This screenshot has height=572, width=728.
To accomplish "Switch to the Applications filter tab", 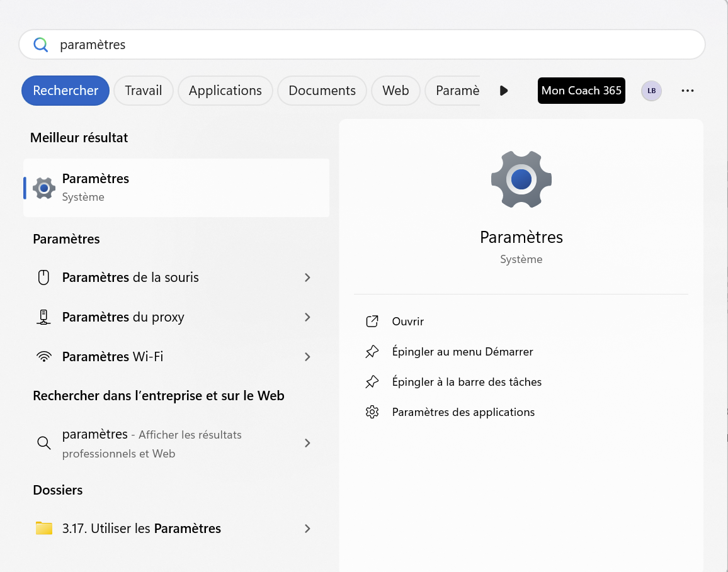I will click(225, 91).
